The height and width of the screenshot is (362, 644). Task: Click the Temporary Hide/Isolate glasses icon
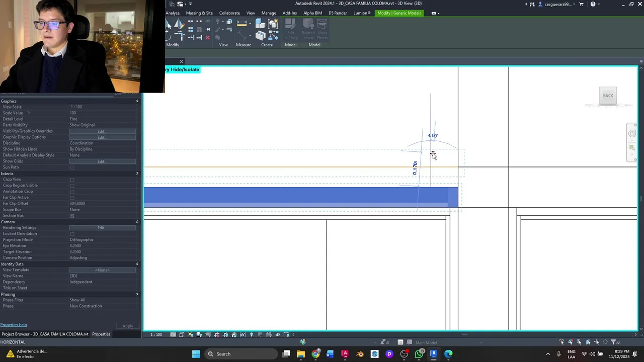[243, 334]
